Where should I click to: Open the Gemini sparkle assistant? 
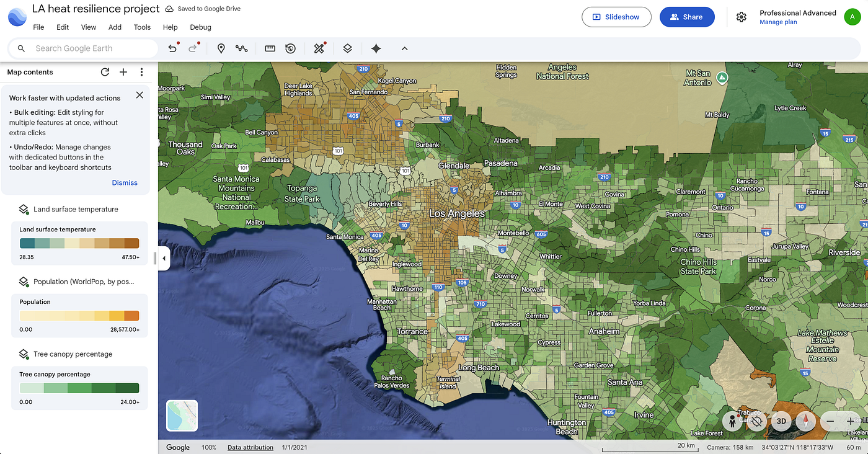pyautogui.click(x=376, y=48)
